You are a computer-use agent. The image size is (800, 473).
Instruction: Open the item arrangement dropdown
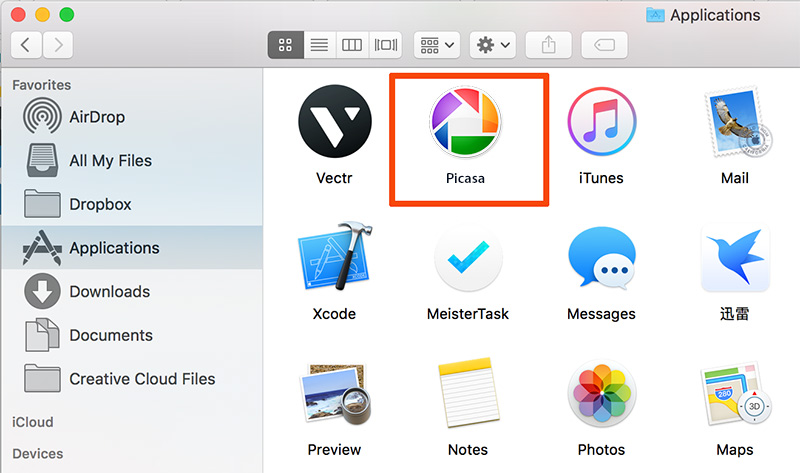pyautogui.click(x=437, y=45)
